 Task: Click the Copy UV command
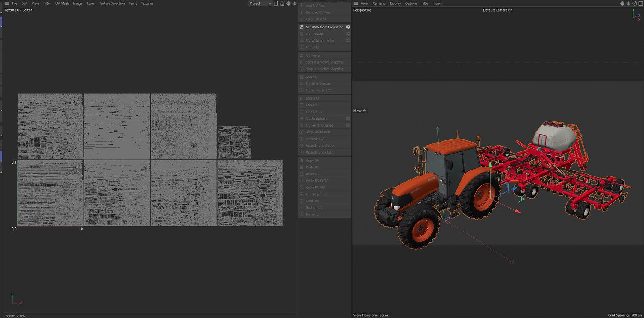click(325, 161)
